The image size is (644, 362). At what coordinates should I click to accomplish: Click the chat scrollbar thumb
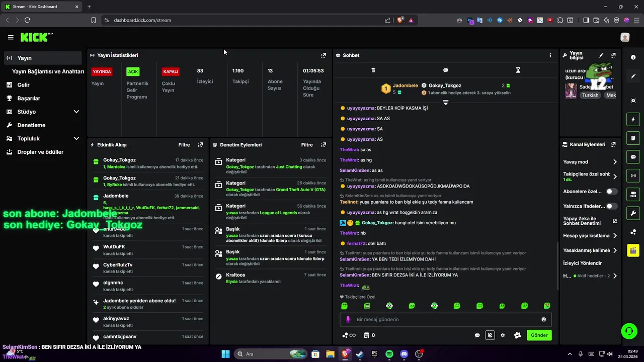pyautogui.click(x=557, y=266)
